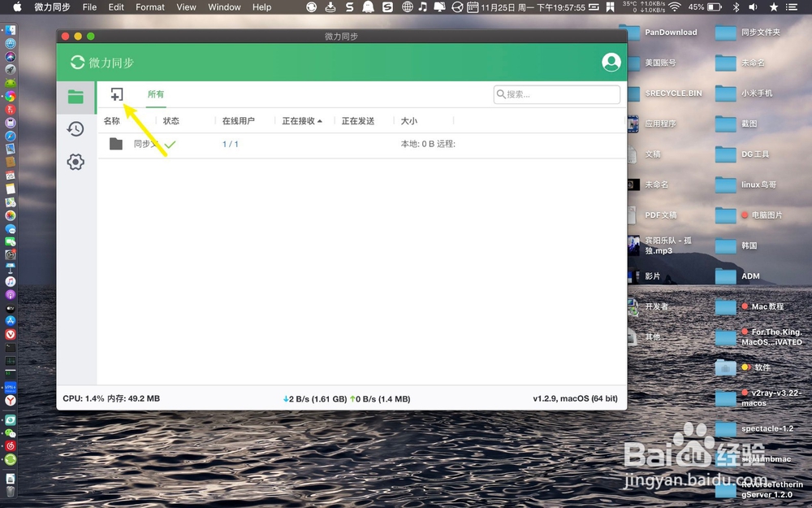Open WeChat in the Dock
This screenshot has width=812, height=508.
click(x=11, y=433)
